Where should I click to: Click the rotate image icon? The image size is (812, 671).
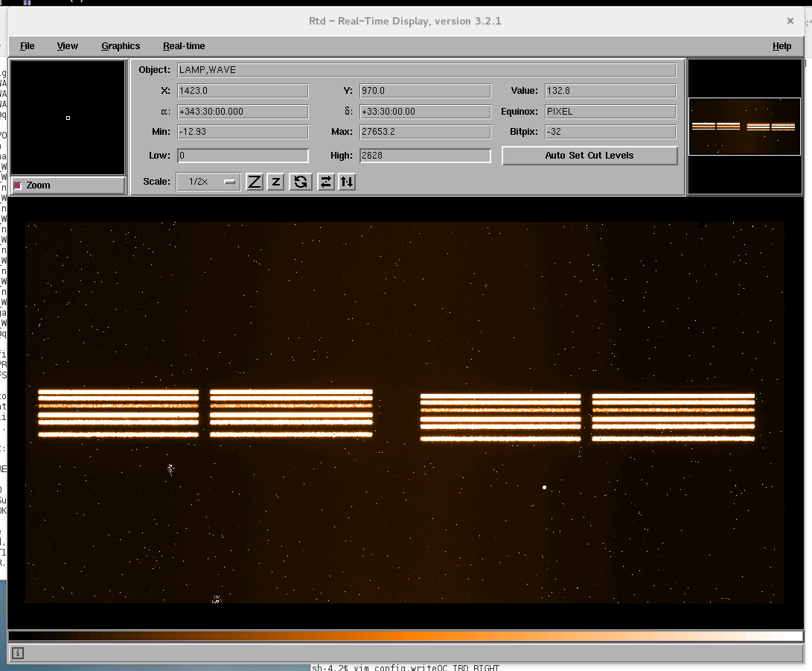coord(301,182)
